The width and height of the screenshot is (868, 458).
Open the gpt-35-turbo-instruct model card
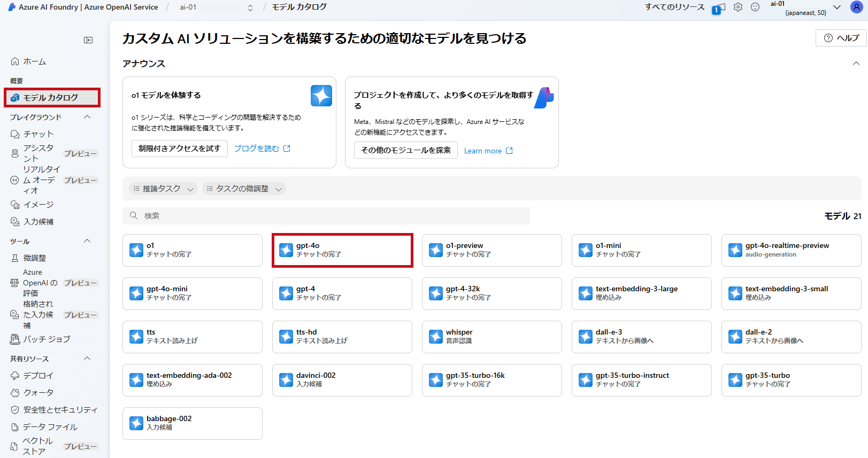[x=642, y=380]
